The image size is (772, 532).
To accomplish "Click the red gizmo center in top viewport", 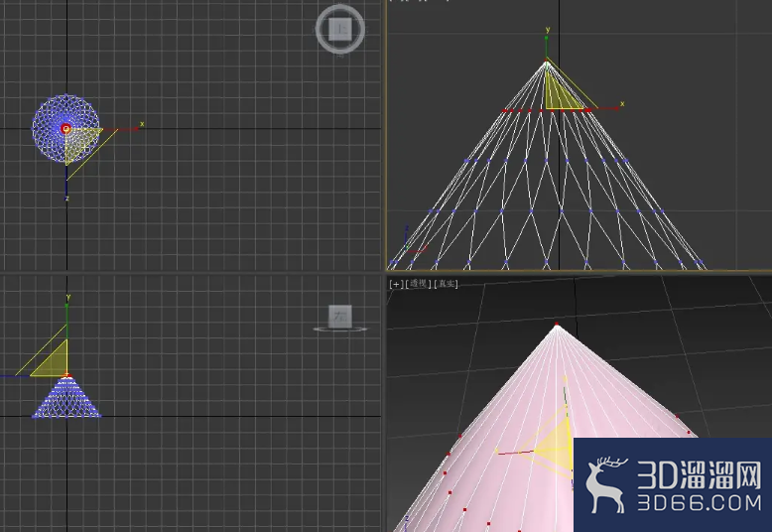I will tap(65, 129).
